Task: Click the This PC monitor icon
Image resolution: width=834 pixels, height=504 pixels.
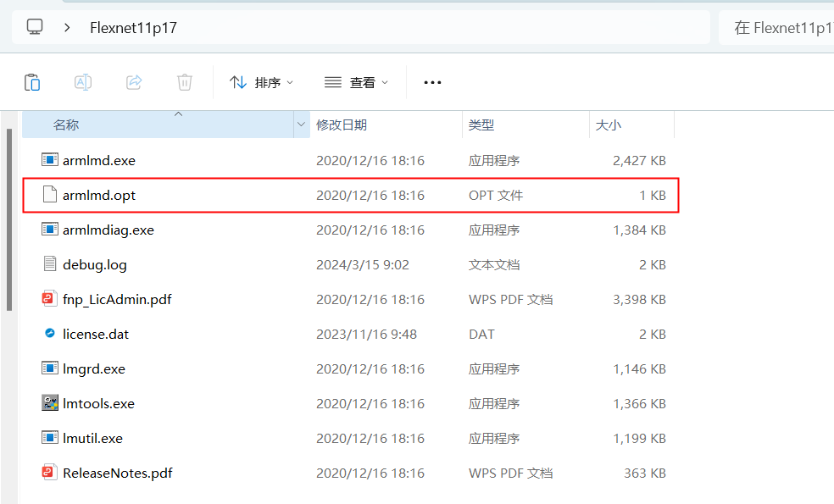Action: (x=35, y=27)
